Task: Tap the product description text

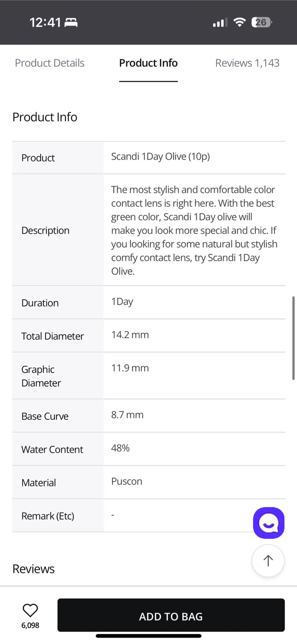Action: coord(194,230)
